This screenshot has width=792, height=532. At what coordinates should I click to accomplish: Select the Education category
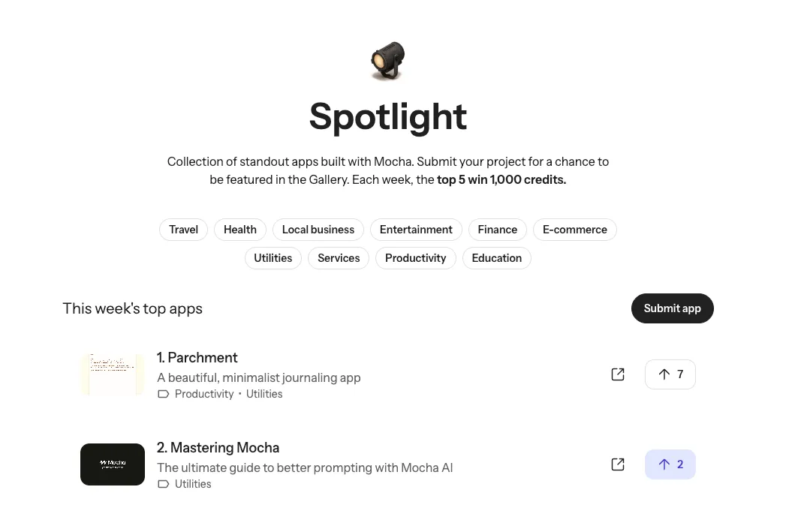pyautogui.click(x=496, y=258)
